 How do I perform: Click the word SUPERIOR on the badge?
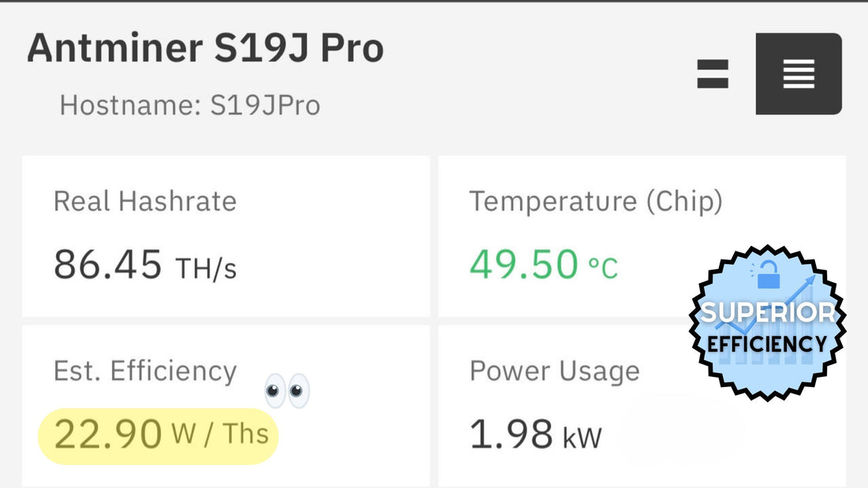(x=768, y=313)
